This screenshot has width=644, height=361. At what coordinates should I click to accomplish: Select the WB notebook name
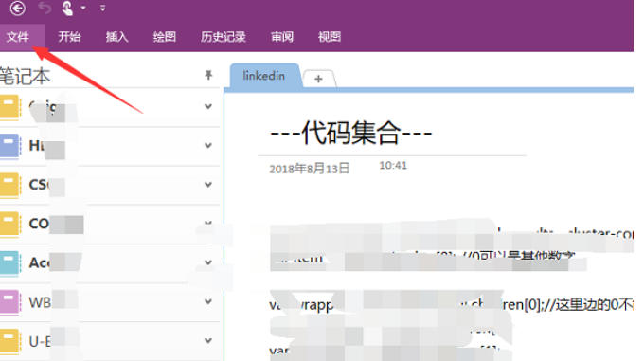tap(40, 302)
